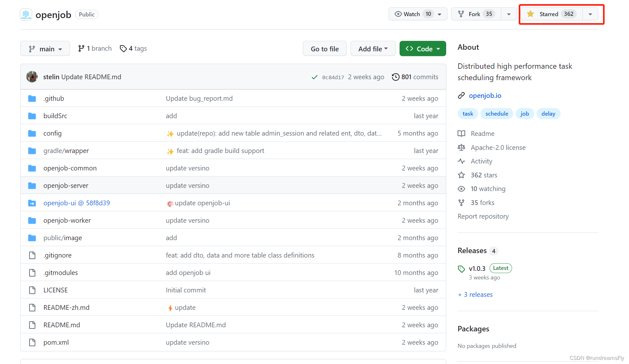The width and height of the screenshot is (629, 364).
Task: Open commit hash 0c84d17
Action: (333, 77)
